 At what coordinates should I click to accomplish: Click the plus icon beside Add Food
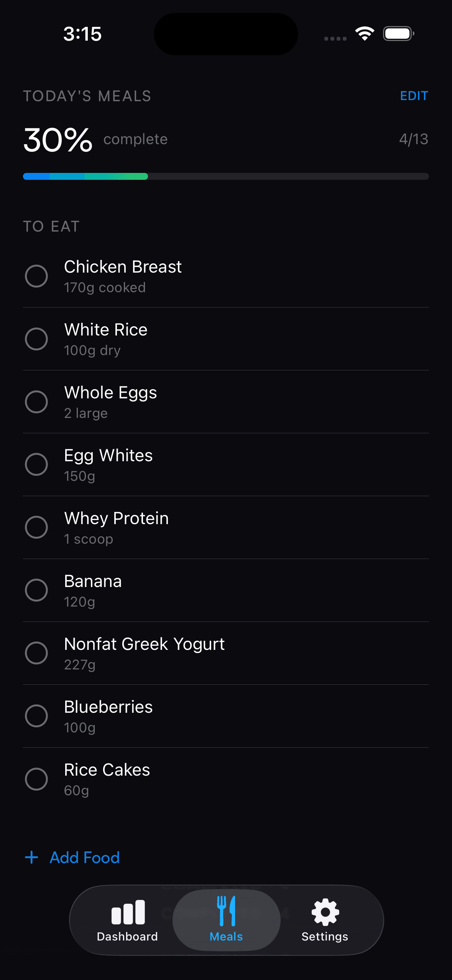click(32, 858)
